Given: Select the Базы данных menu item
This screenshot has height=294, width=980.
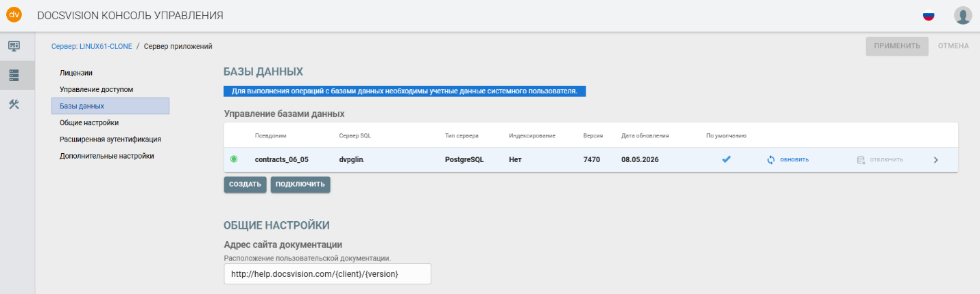Looking at the screenshot, I should coord(110,106).
